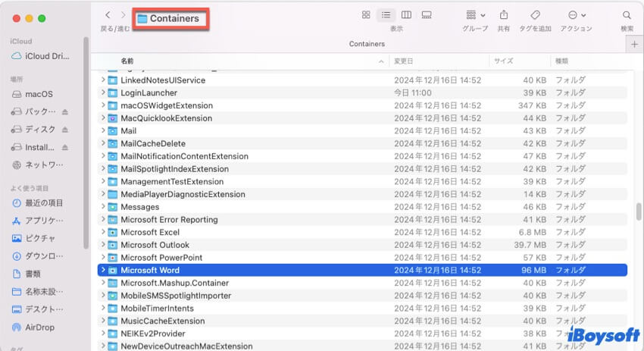Select Microsoft Error Reporting folder
644x351 pixels.
362,220
